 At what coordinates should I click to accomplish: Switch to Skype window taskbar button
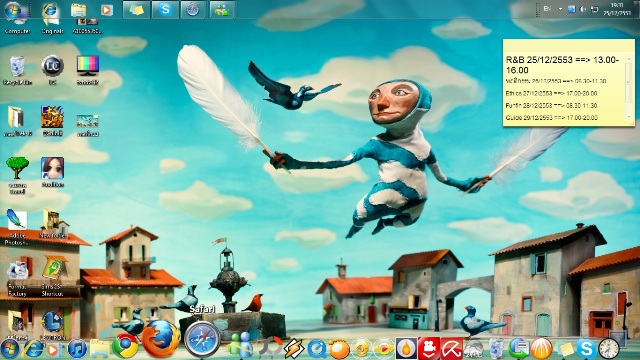click(165, 9)
